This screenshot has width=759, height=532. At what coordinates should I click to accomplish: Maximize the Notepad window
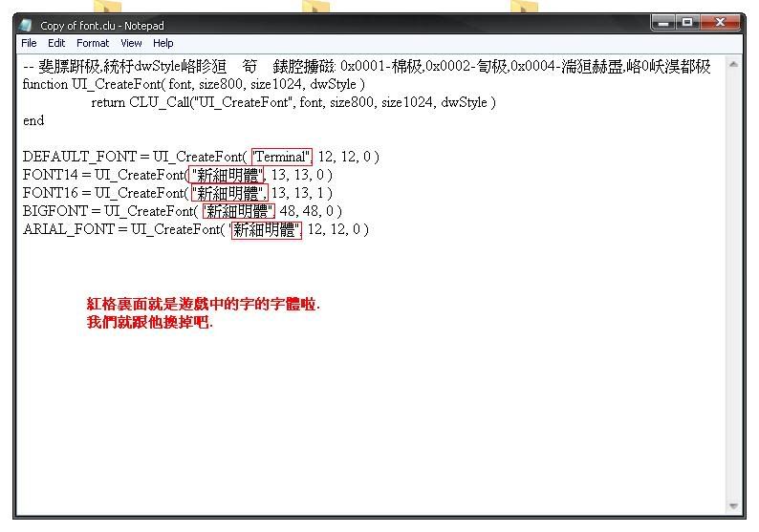pos(687,22)
